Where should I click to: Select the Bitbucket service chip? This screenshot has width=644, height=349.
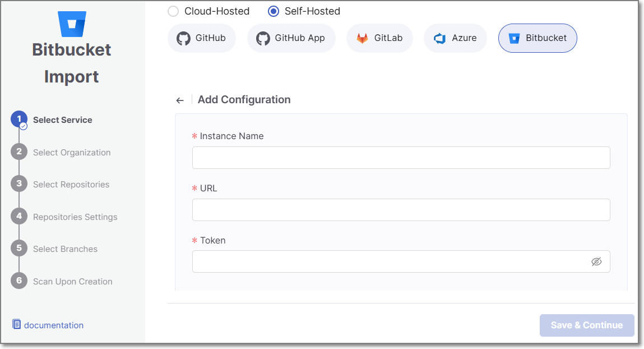[x=537, y=38]
